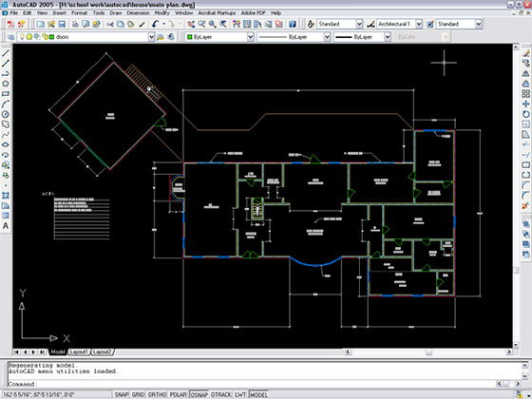Click the Undo arrow icon

156,24
